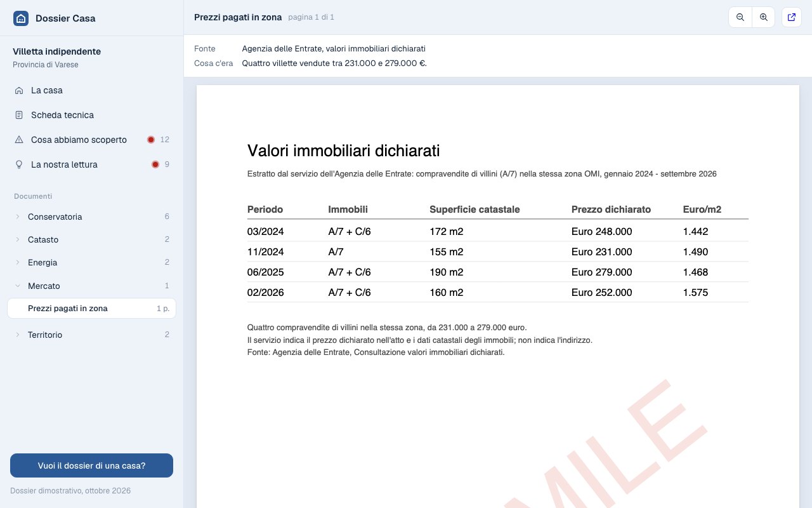Click the 03/2024 period cell
This screenshot has height=508, width=812.
point(266,232)
